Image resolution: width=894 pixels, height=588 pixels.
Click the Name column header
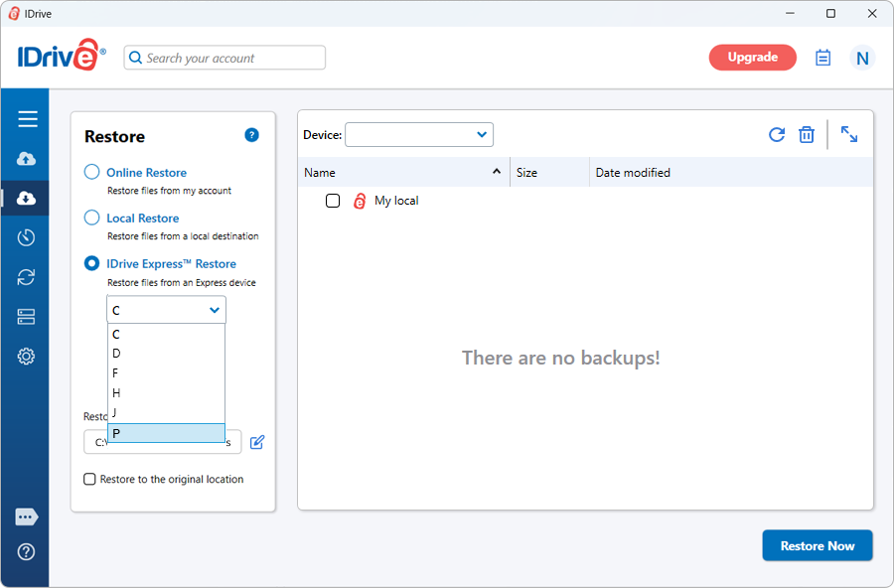click(403, 172)
